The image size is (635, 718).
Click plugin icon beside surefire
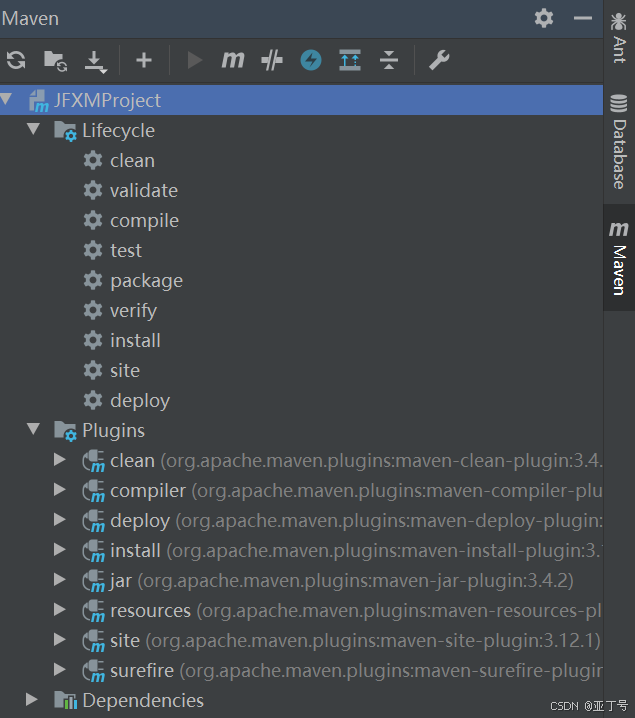[x=94, y=671]
